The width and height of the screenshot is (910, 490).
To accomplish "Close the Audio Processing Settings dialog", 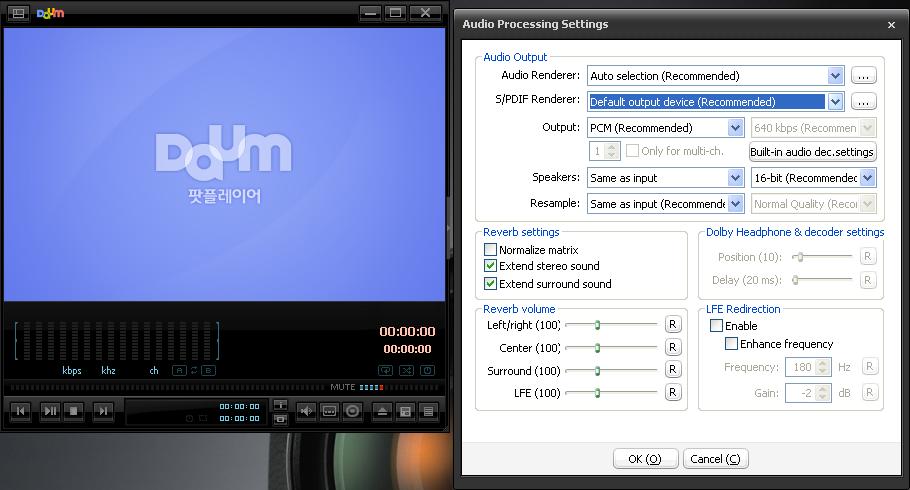I will pos(891,24).
